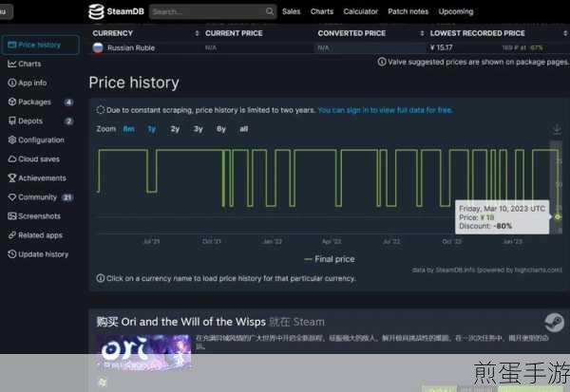This screenshot has width=570, height=392.
Task: Set chart zoom to 3y
Action: tap(199, 129)
